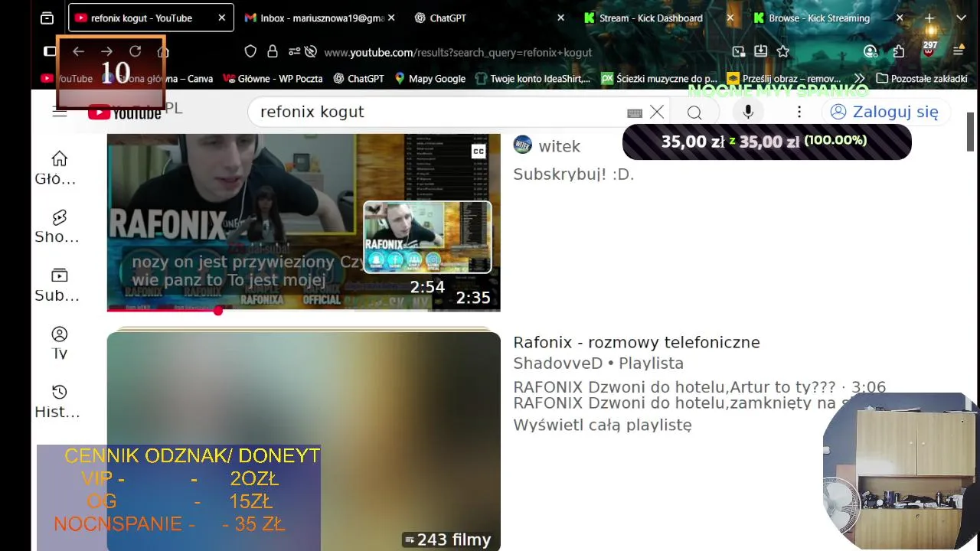Open Mapy Google bookmark
Viewport: 980px width, 551px height.
430,78
